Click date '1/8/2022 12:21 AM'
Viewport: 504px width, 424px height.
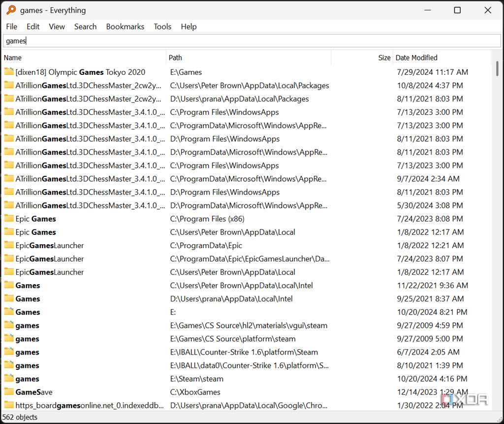[x=430, y=245]
